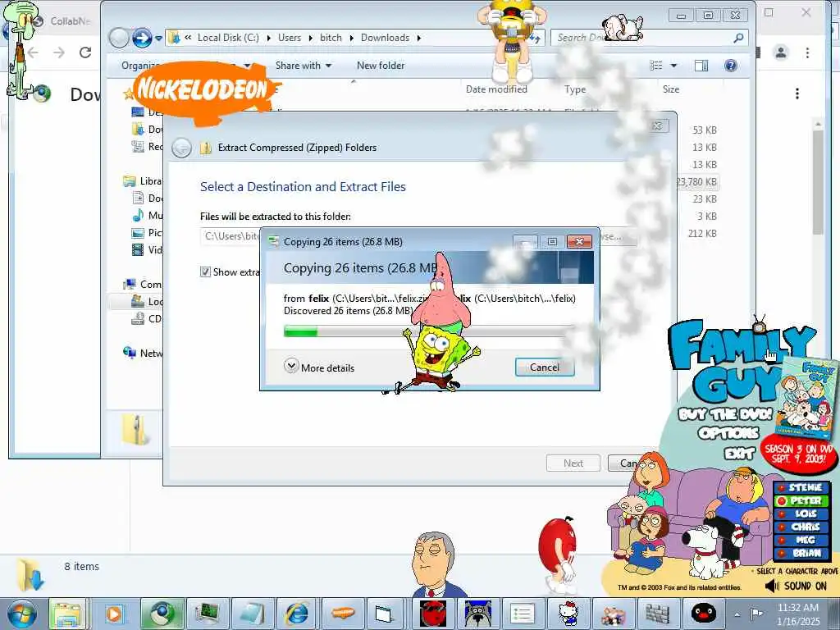The image size is (840, 630).
Task: Click the checklist taskbar icon
Action: pos(523,614)
